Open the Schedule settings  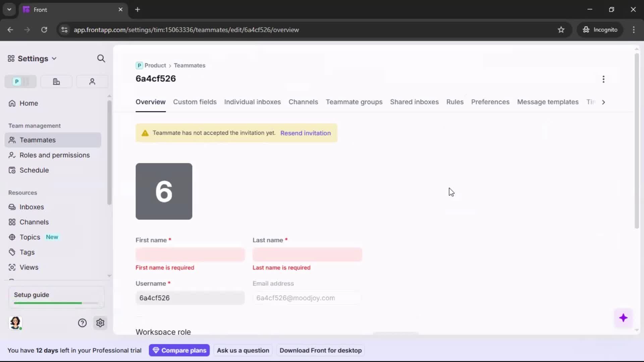(34, 170)
